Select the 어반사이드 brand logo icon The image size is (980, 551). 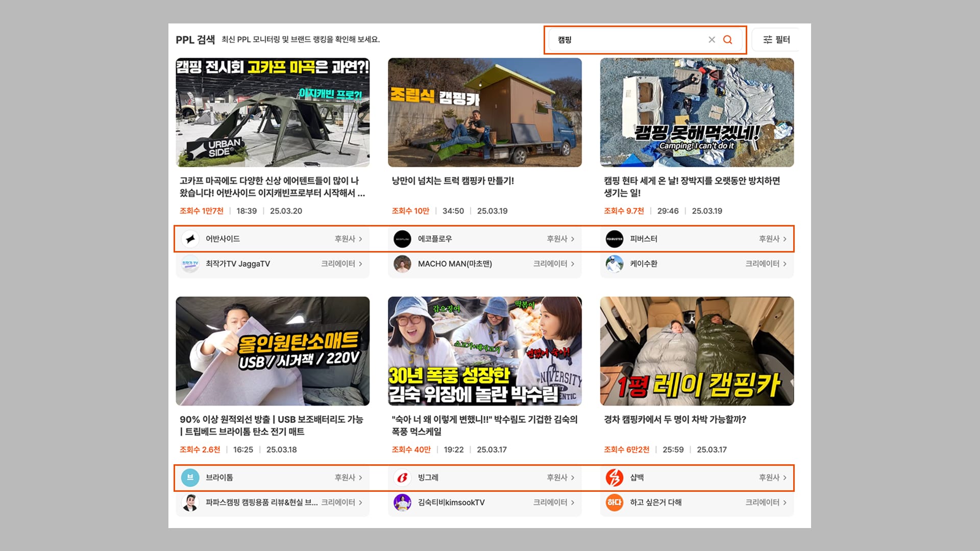click(x=190, y=239)
